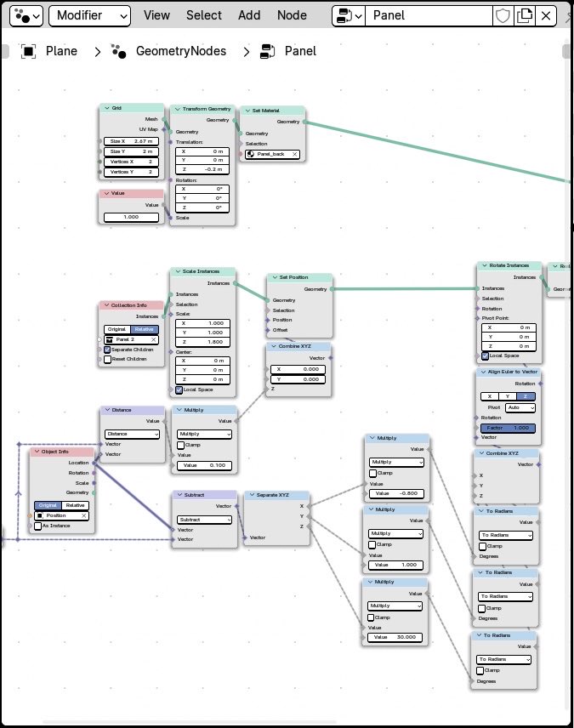Open the Modifier tree type dropdown
This screenshot has width=574, height=728.
pyautogui.click(x=89, y=16)
